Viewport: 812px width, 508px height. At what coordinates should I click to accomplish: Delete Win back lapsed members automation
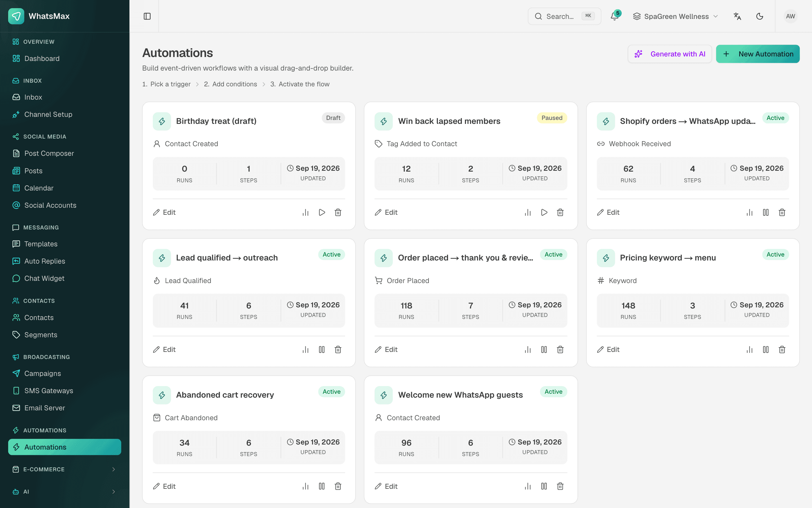(x=560, y=212)
